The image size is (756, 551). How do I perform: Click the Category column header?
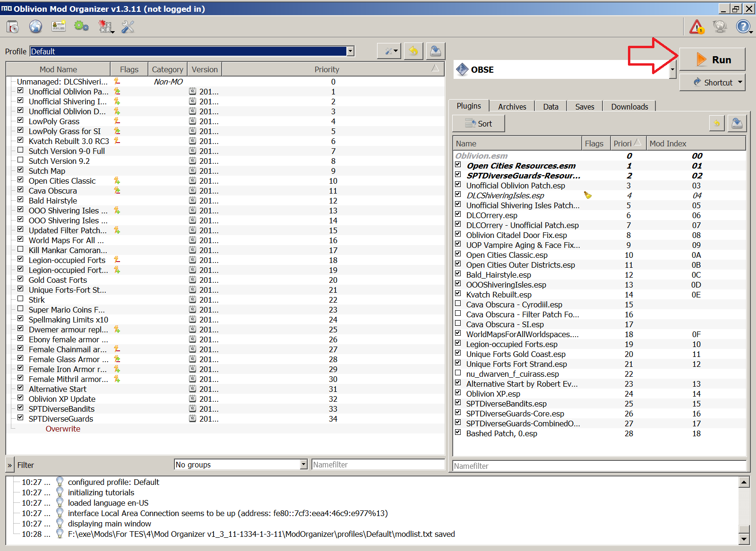(x=167, y=69)
